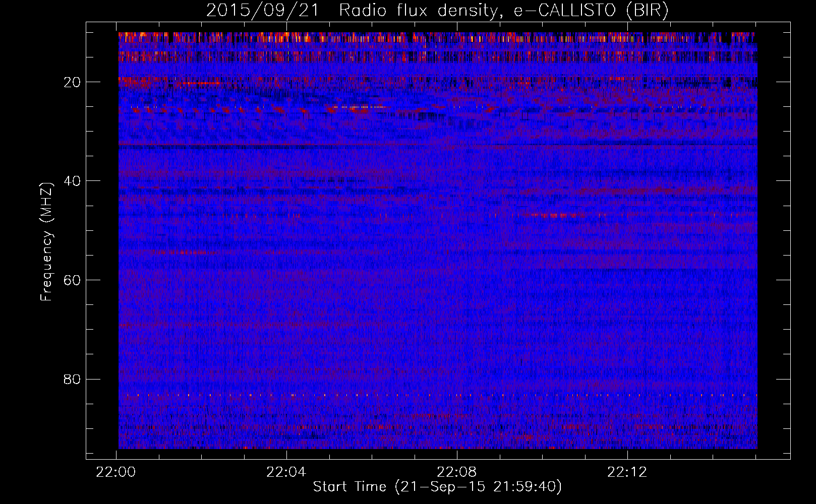This screenshot has height=504, width=816.
Task: Click the "20" frequency tick label
Action: pyautogui.click(x=72, y=82)
